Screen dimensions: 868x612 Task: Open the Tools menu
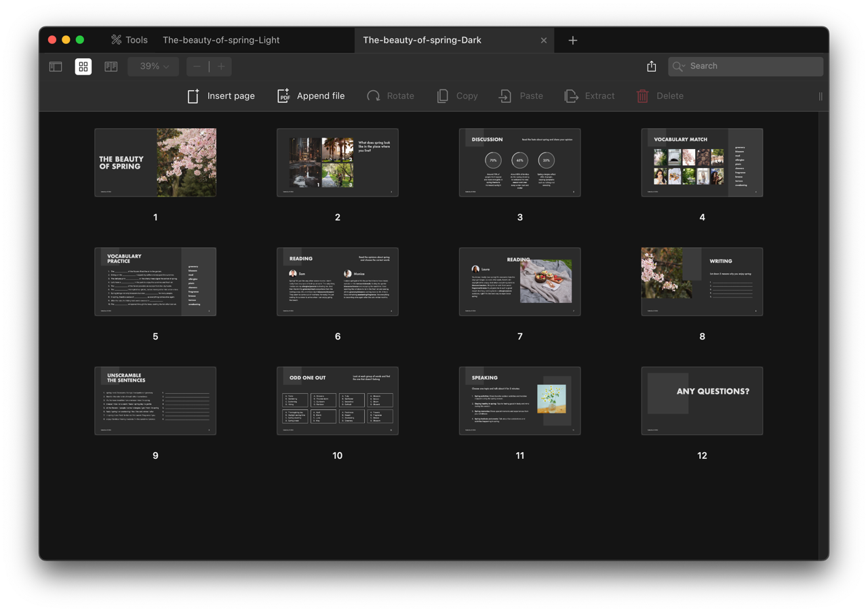tap(130, 40)
